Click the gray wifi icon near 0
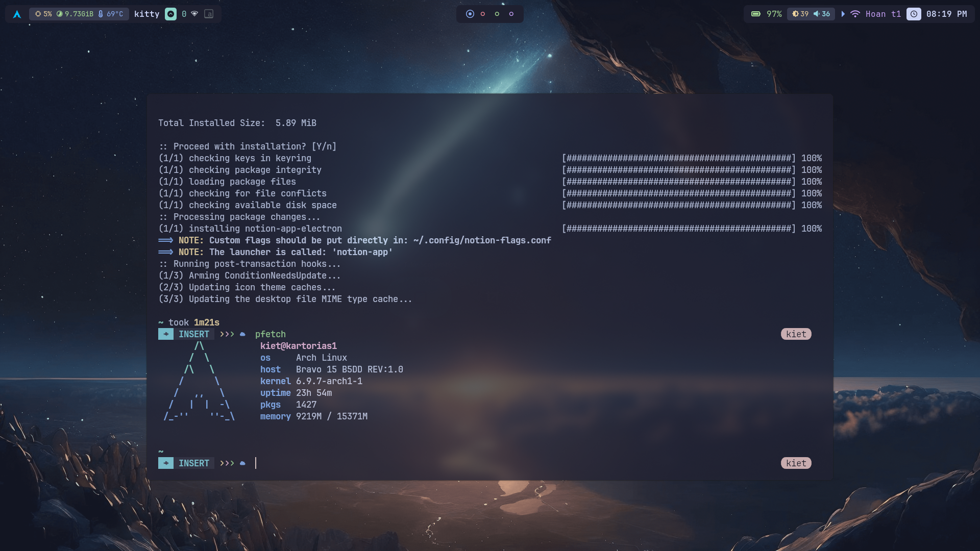The height and width of the screenshot is (551, 980). tap(194, 14)
